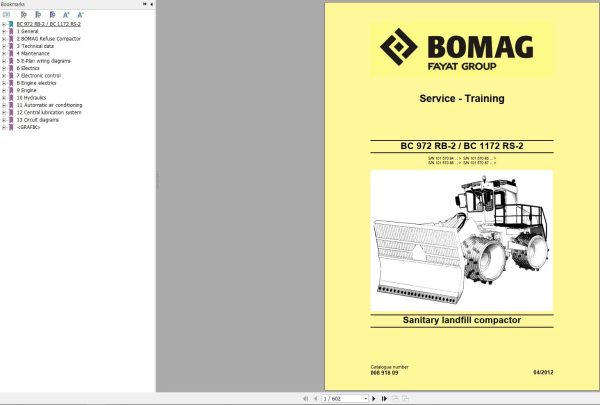
Task: Open the BC 972 RB-2 / BC 1172 RS-2 bookmark
Action: tap(49, 24)
